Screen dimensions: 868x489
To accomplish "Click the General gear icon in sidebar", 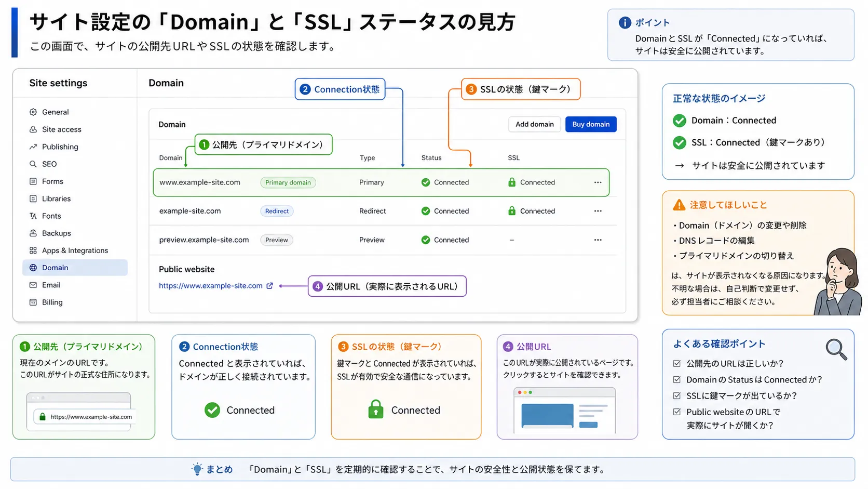I will pos(33,112).
